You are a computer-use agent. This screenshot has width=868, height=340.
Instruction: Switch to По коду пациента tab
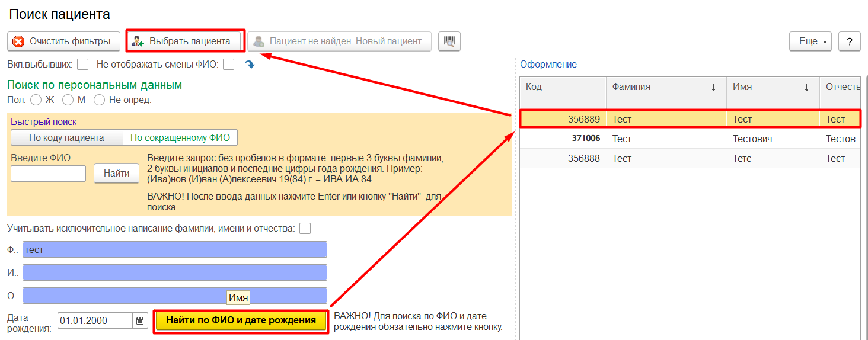pos(66,138)
